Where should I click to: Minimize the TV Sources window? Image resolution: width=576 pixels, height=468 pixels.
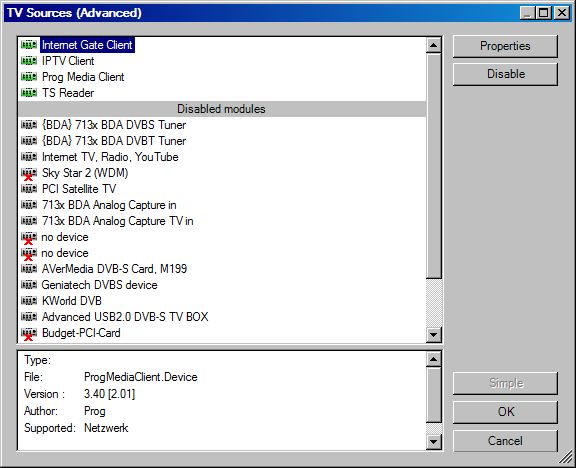pyautogui.click(x=527, y=13)
